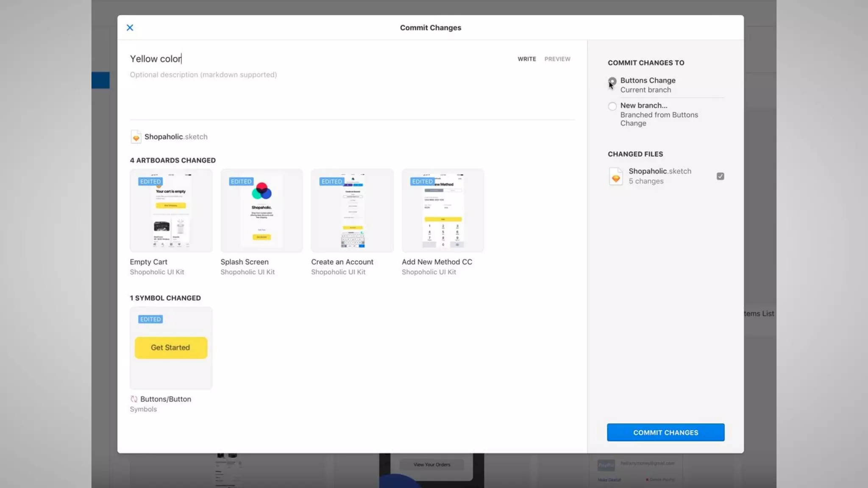The image size is (868, 488).
Task: Uncheck Shopaholic.sketch changed file checkbox
Action: [x=720, y=176]
